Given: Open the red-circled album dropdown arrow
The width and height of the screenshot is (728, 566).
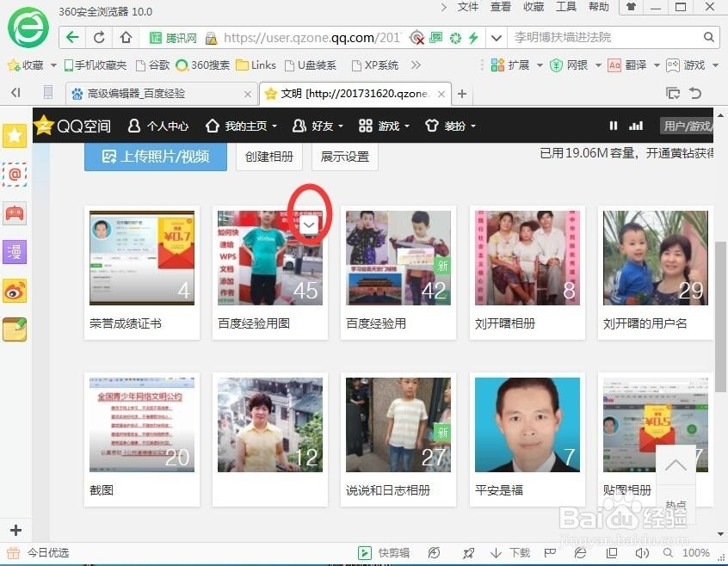Looking at the screenshot, I should (x=308, y=224).
